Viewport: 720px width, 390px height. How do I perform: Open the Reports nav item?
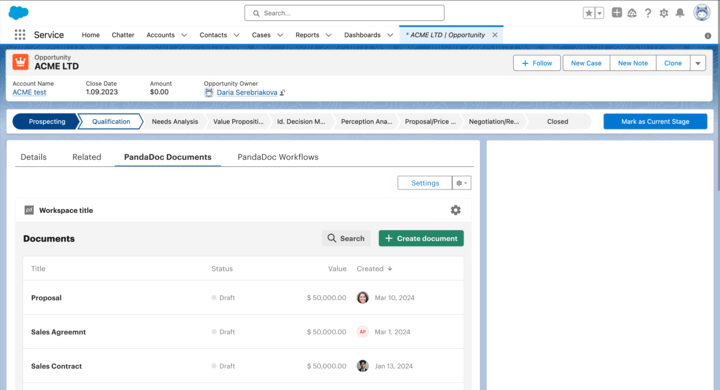click(x=307, y=35)
